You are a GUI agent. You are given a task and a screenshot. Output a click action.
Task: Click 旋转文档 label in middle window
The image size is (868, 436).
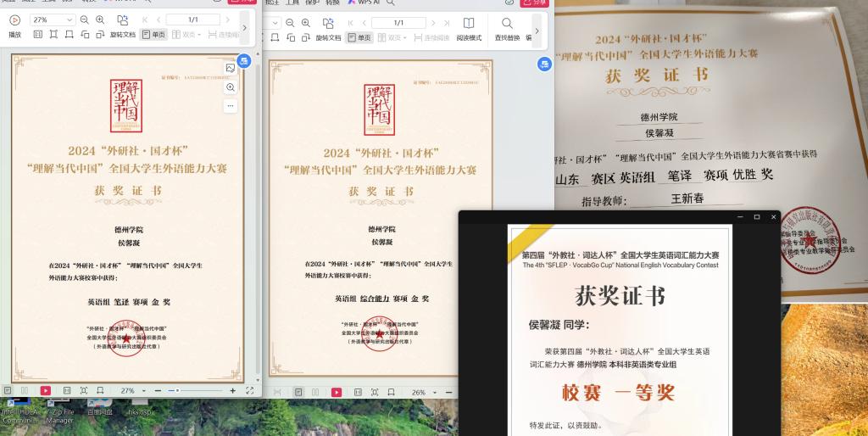pyautogui.click(x=328, y=37)
